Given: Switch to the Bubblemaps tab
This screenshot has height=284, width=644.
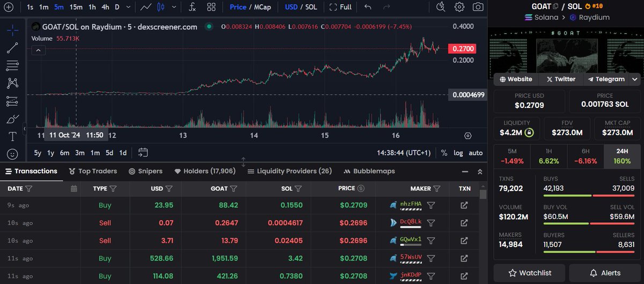Looking at the screenshot, I should click(x=369, y=171).
